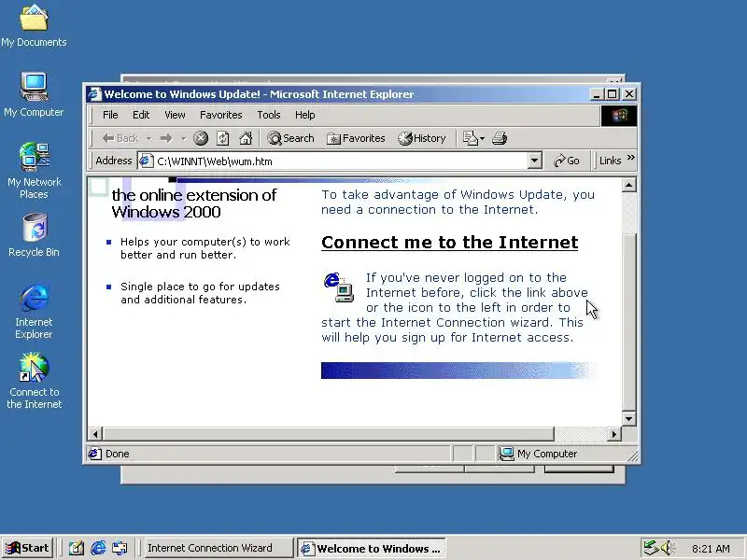The width and height of the screenshot is (747, 560).
Task: Click Show Desktop quick launch icon
Action: [x=77, y=548]
